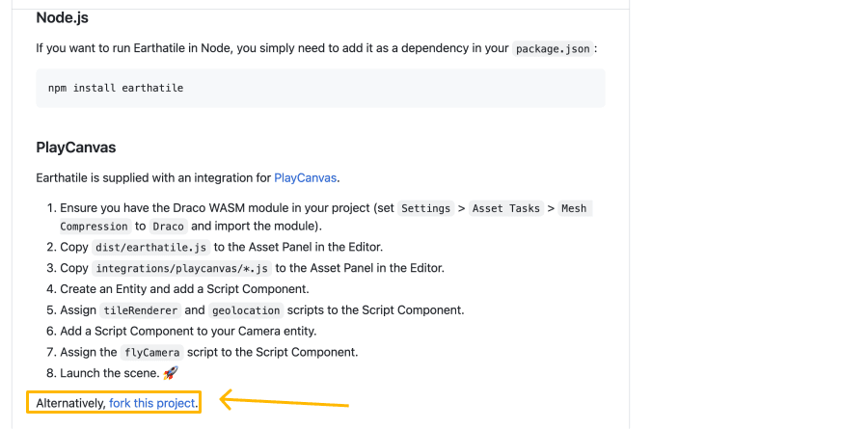
Task: Click the "Draco" inline code snippet
Action: 169,227
